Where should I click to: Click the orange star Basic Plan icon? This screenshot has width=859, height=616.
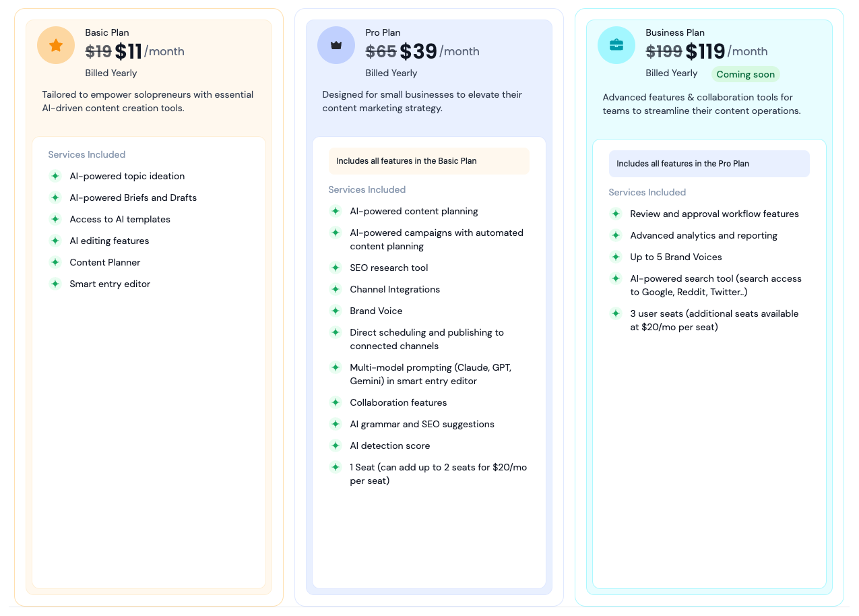click(x=56, y=45)
